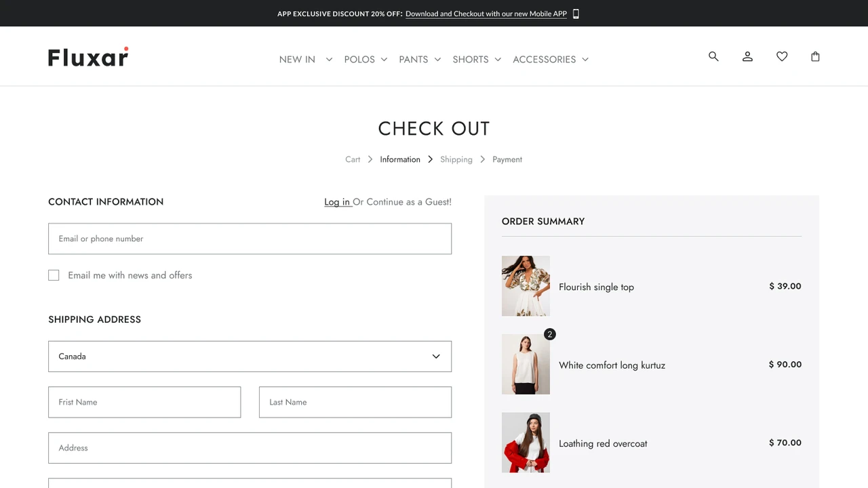Open Flourish single top thumbnail
This screenshot has height=488, width=868.
click(526, 286)
